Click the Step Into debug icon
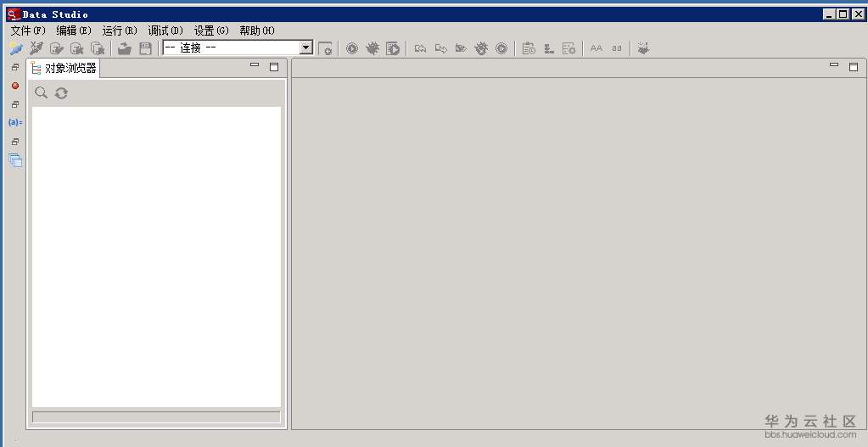Image resolution: width=868 pixels, height=447 pixels. click(x=420, y=48)
